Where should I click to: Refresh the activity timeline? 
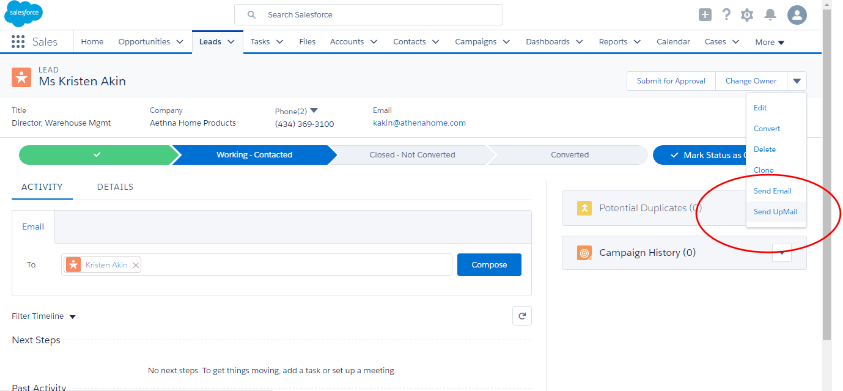pyautogui.click(x=521, y=316)
